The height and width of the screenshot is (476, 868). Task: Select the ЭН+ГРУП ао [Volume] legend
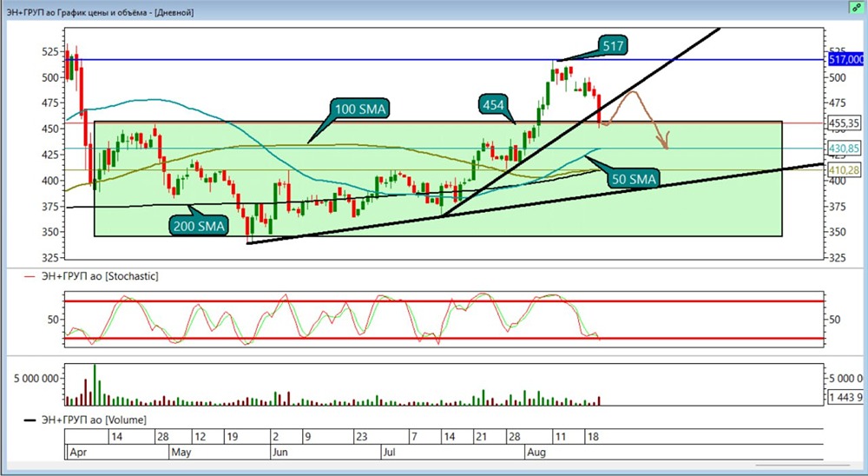(x=94, y=420)
